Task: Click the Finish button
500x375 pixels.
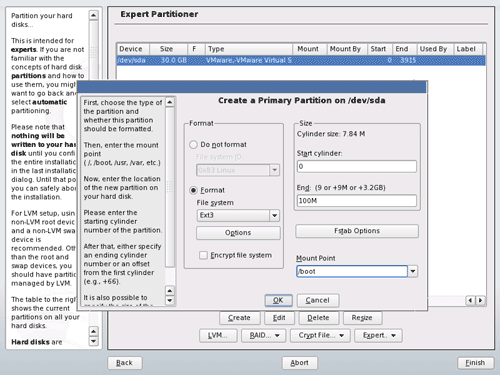Action: pyautogui.click(x=475, y=363)
